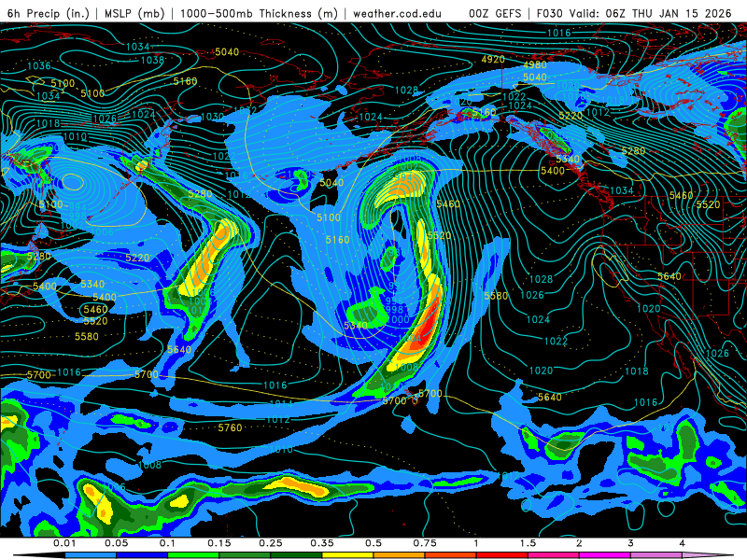The width and height of the screenshot is (747, 560).
Task: Click the red 1–1.5 legend swatch
Action: [x=502, y=555]
